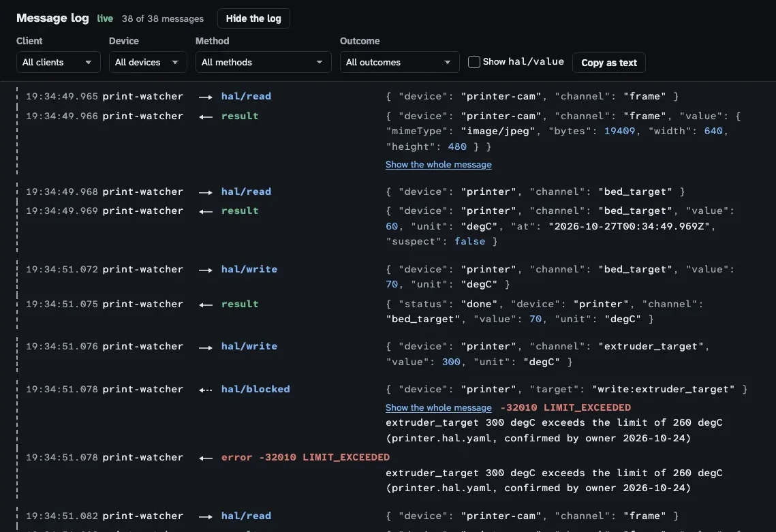Select the result label at 19:34:49.966

(240, 116)
